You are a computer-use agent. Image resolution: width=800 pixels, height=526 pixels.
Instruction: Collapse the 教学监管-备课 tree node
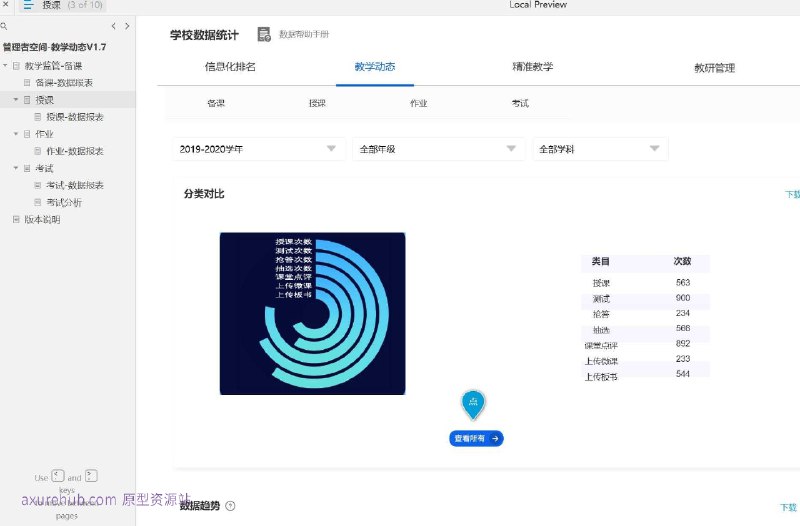coord(5,66)
